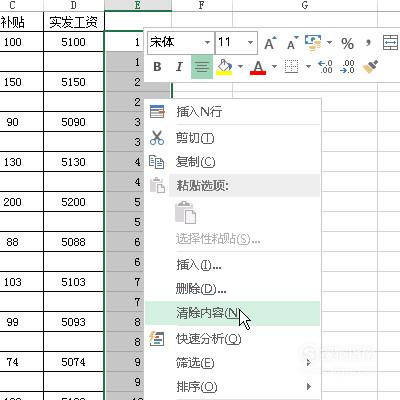The height and width of the screenshot is (400, 400).
Task: Choose 清除内容(N) from context menu
Action: tap(233, 313)
